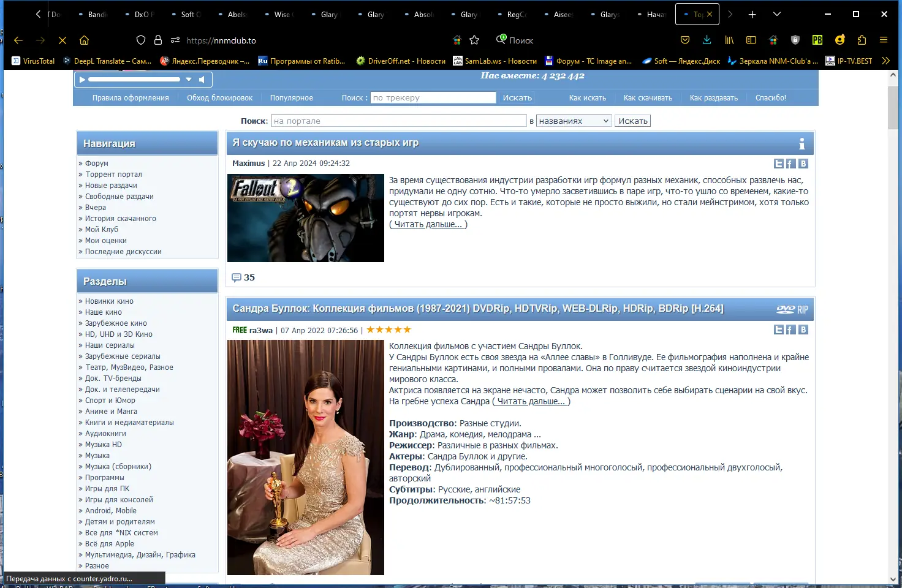Click the stop loading X icon
This screenshot has width=902, height=588.
pos(62,40)
